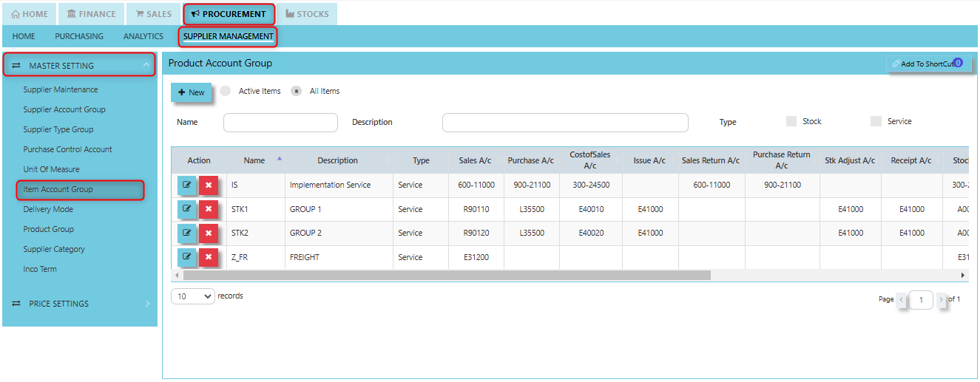Edit the Z_FR FREIGHT row
This screenshot has width=980, height=382.
point(187,257)
